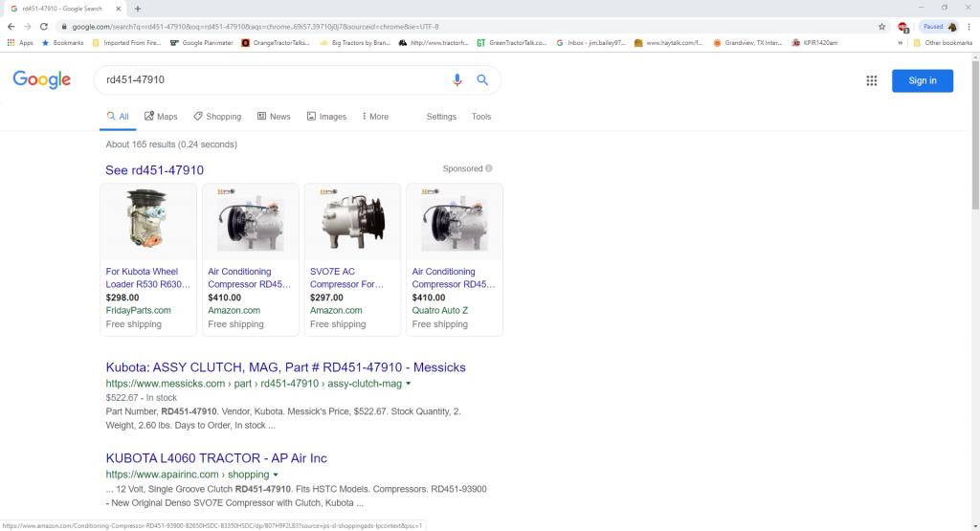This screenshot has height=531, width=980.
Task: Open the Bookmarks star folder
Action: pos(62,43)
